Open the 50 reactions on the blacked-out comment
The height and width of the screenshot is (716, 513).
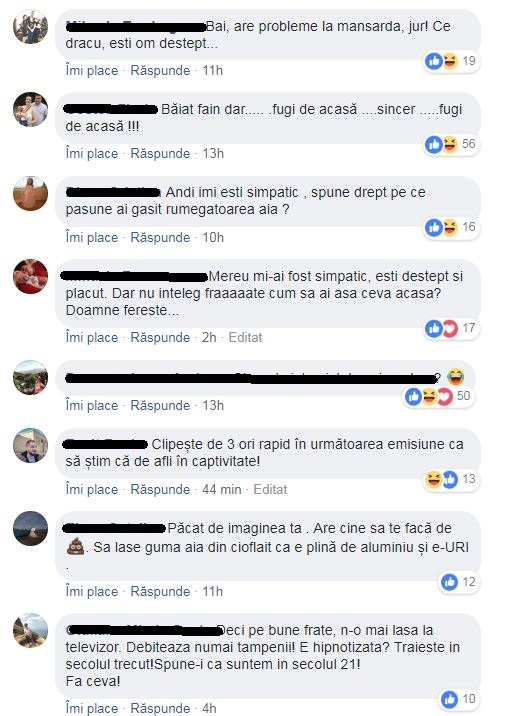pyautogui.click(x=438, y=396)
